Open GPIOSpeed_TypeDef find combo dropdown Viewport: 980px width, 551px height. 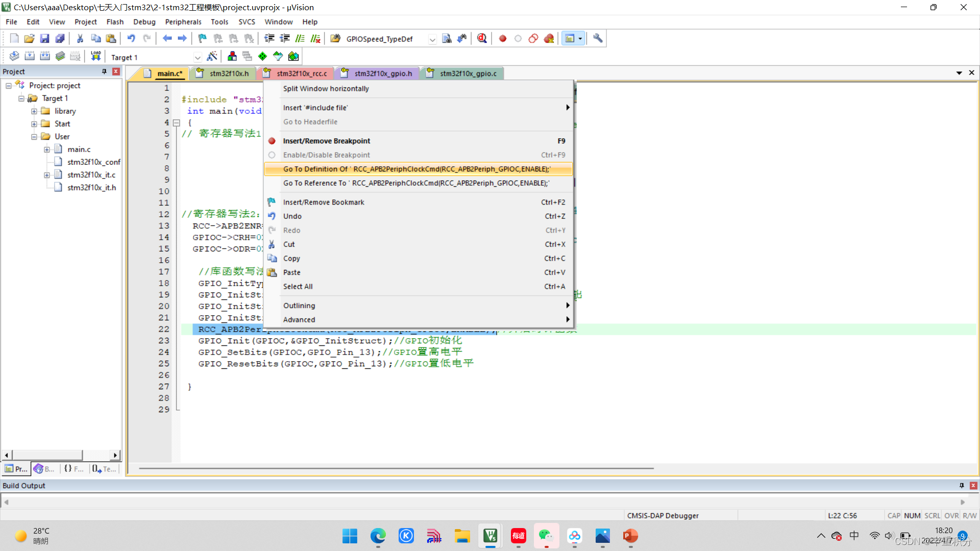coord(432,39)
